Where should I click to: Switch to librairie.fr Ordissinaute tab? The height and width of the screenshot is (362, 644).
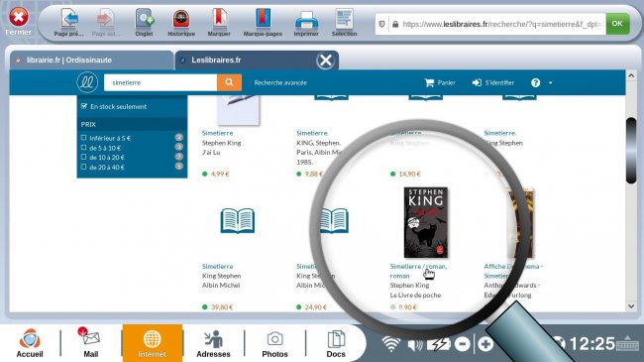coord(91,60)
